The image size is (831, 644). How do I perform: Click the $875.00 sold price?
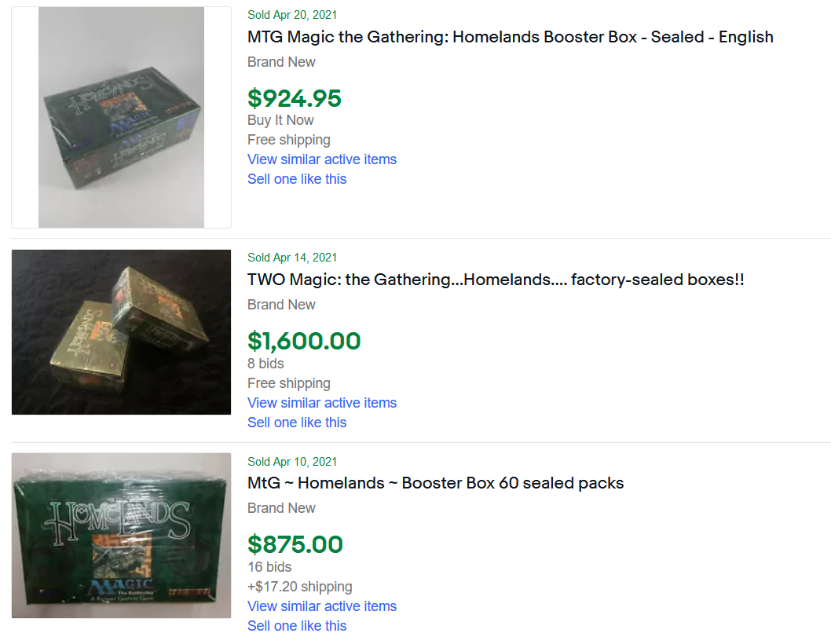pyautogui.click(x=295, y=544)
